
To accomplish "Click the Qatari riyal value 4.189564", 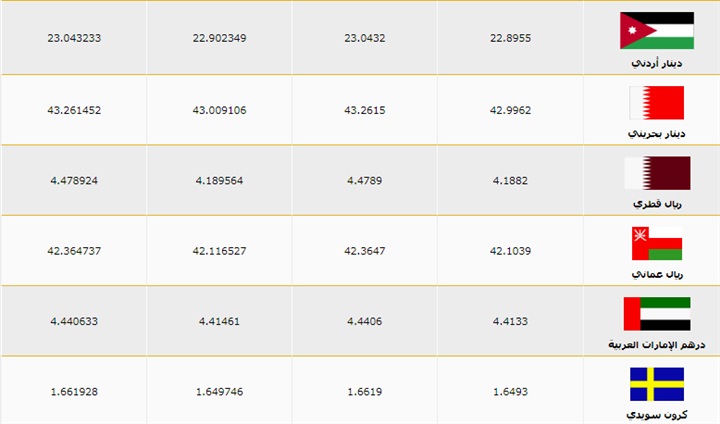I will pyautogui.click(x=220, y=180).
